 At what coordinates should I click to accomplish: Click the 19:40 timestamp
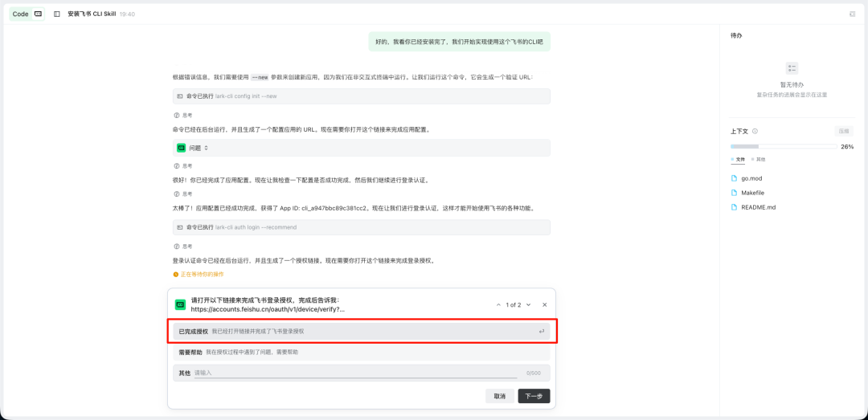click(127, 14)
